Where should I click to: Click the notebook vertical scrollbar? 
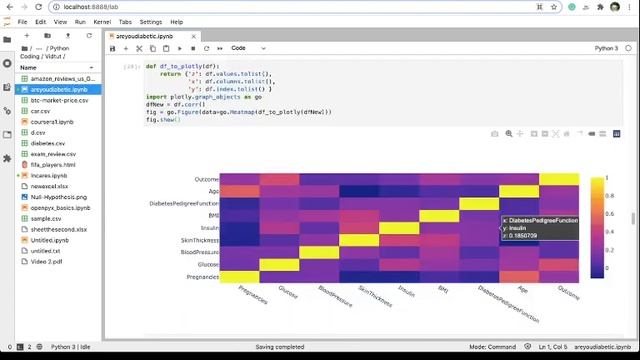pos(633,218)
